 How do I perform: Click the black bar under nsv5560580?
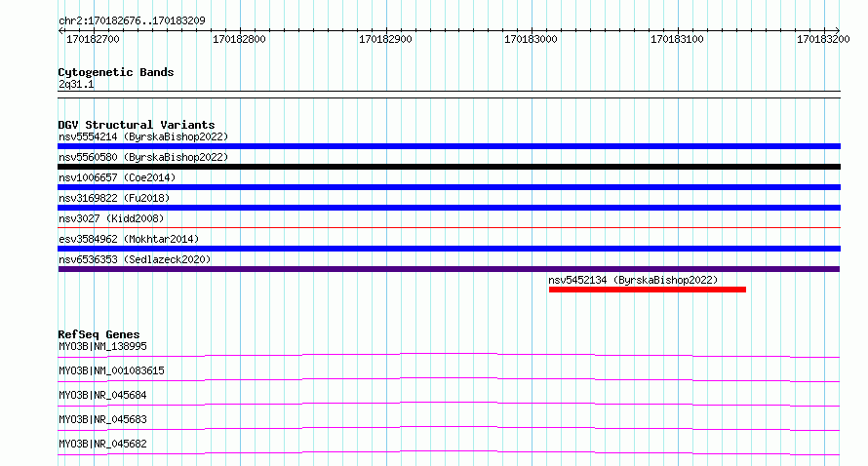coord(449,167)
